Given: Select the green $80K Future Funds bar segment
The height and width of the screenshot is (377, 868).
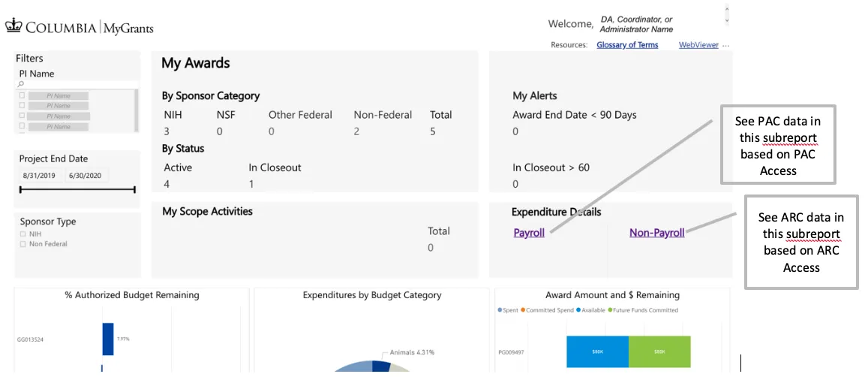Looking at the screenshot, I should click(659, 351).
